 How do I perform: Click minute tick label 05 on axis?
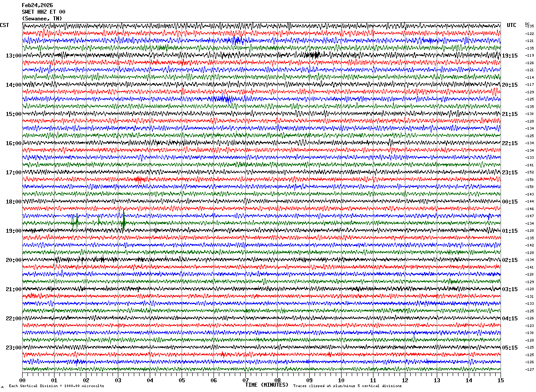pyautogui.click(x=182, y=380)
